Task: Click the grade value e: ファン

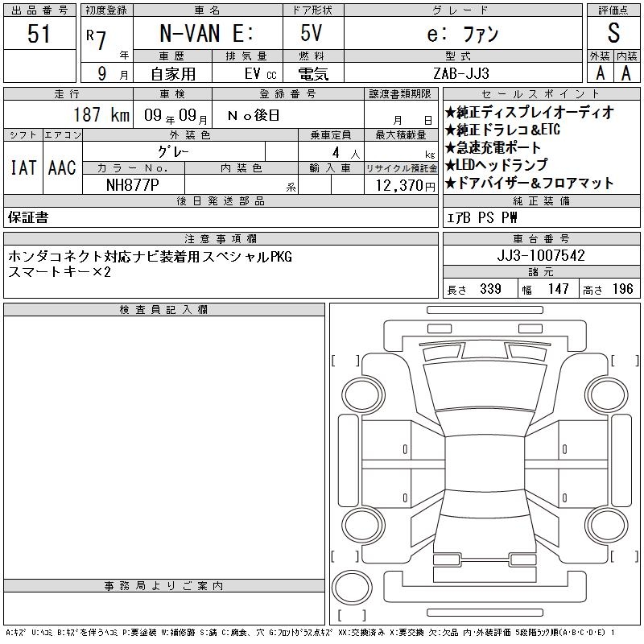Action: point(463,34)
